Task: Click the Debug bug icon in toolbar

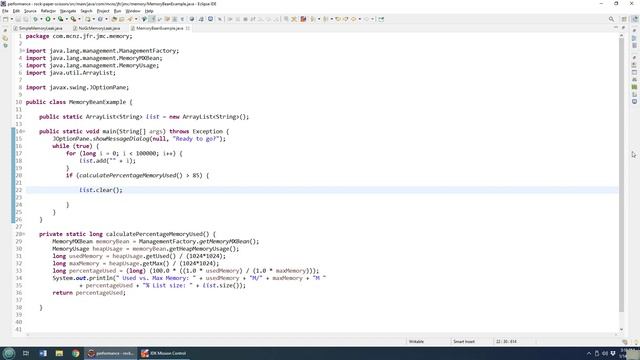Action: 36,19
